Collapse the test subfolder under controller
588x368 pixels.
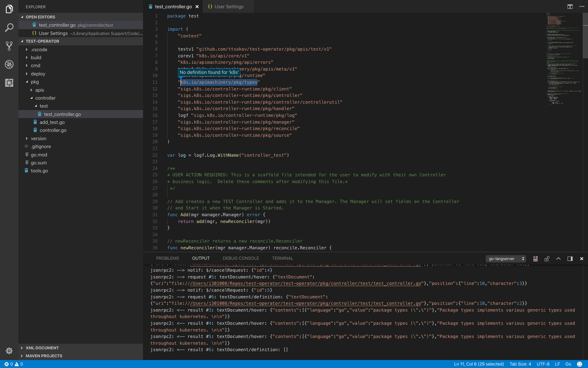[36, 106]
